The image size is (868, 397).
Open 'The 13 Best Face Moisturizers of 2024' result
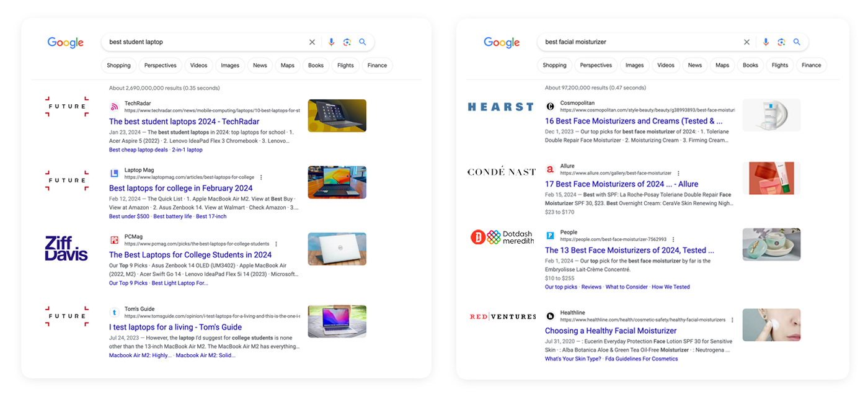click(629, 250)
